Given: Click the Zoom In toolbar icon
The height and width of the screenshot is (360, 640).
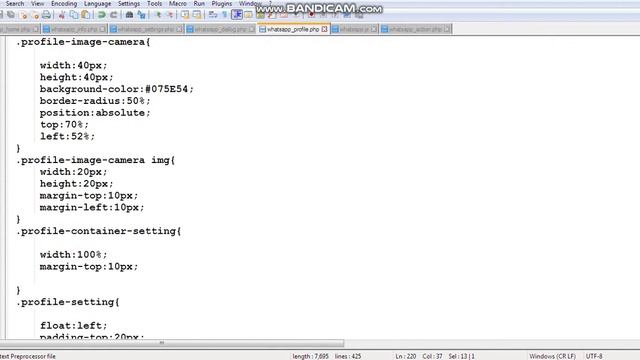Looking at the screenshot, I should point(159,15).
